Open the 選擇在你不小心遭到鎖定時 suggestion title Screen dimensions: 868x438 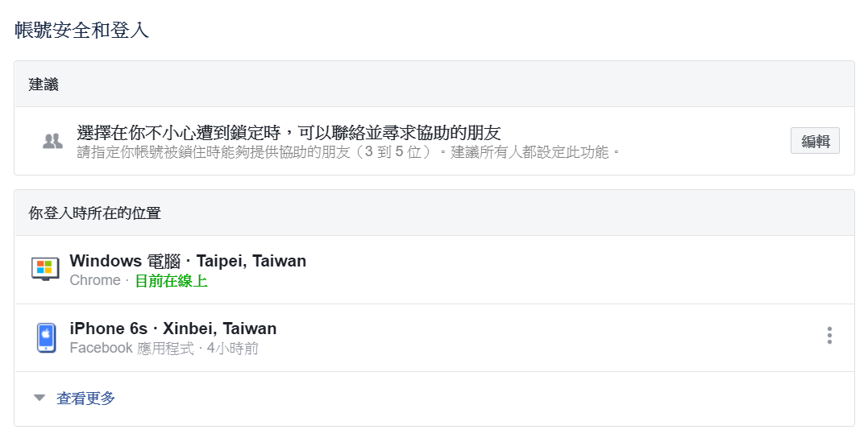click(x=289, y=133)
